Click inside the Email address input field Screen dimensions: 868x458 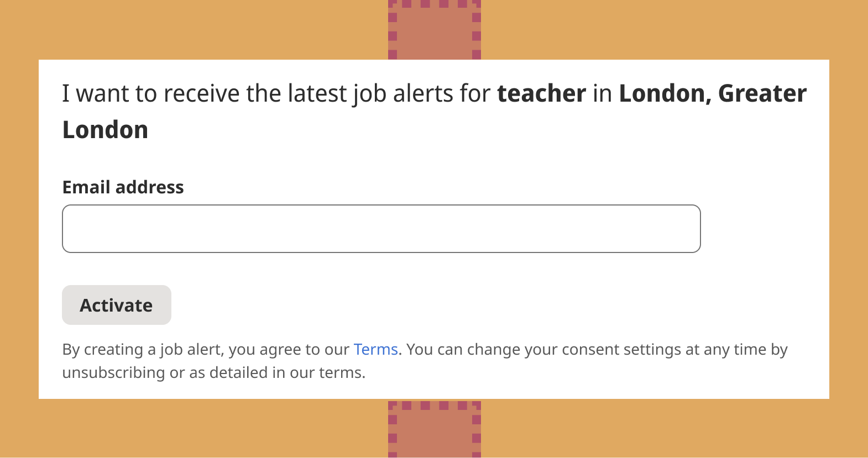tap(381, 228)
